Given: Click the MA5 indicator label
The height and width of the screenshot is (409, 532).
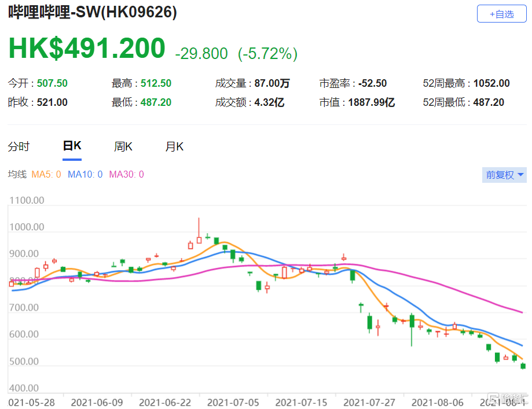Looking at the screenshot, I should [46, 174].
